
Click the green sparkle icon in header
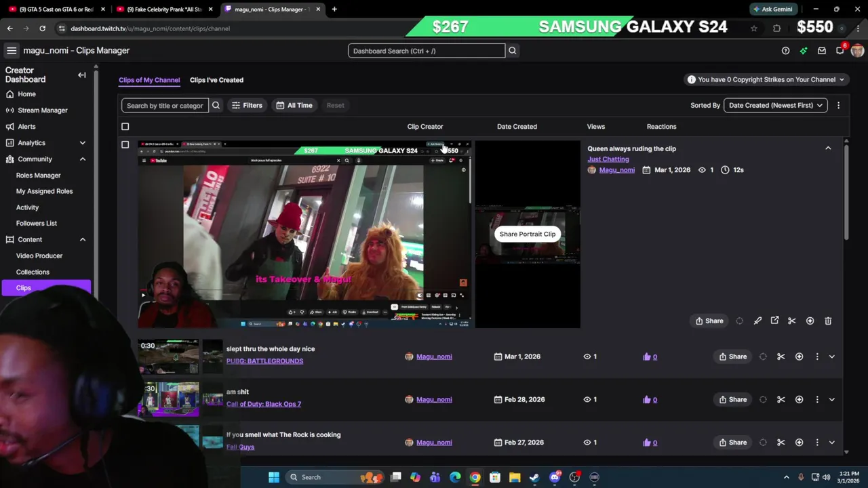click(x=804, y=51)
